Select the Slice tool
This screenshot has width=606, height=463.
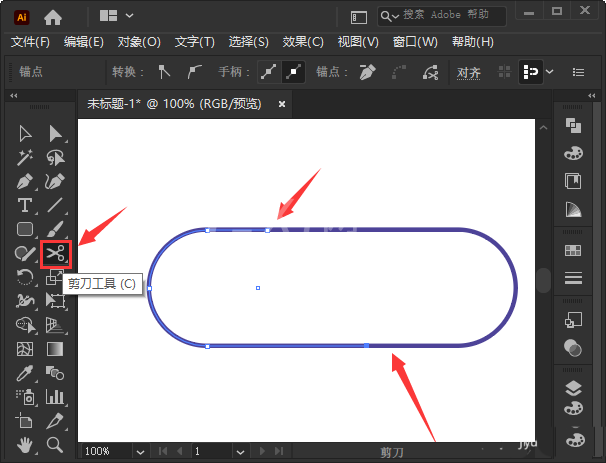(x=55, y=421)
